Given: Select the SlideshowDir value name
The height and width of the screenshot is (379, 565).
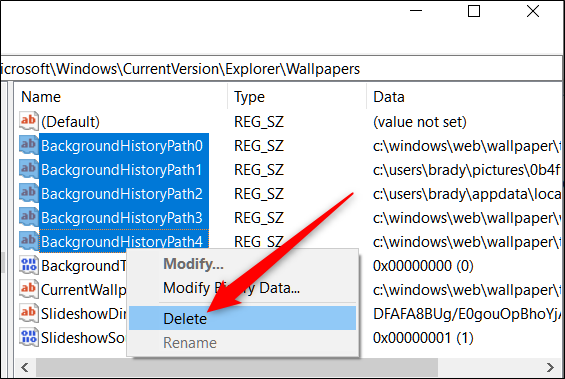Looking at the screenshot, I should coord(84,314).
